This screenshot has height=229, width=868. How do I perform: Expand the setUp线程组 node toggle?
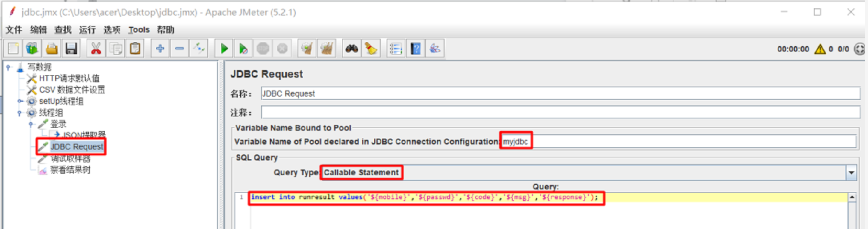pyautogui.click(x=19, y=101)
